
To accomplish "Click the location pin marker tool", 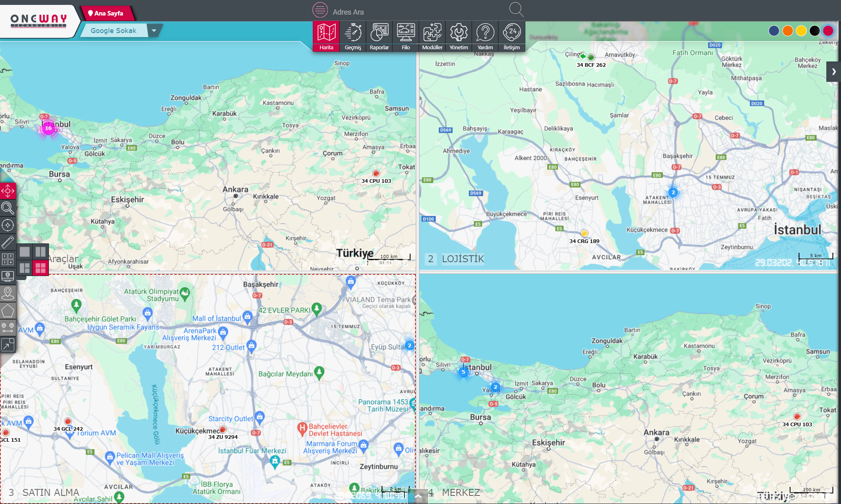I will [x=8, y=293].
